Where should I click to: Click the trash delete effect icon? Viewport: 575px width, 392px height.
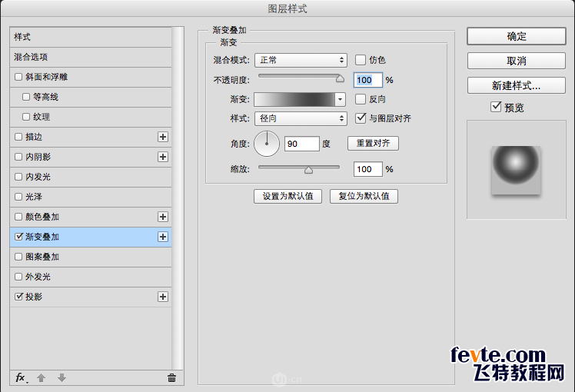coord(171,377)
